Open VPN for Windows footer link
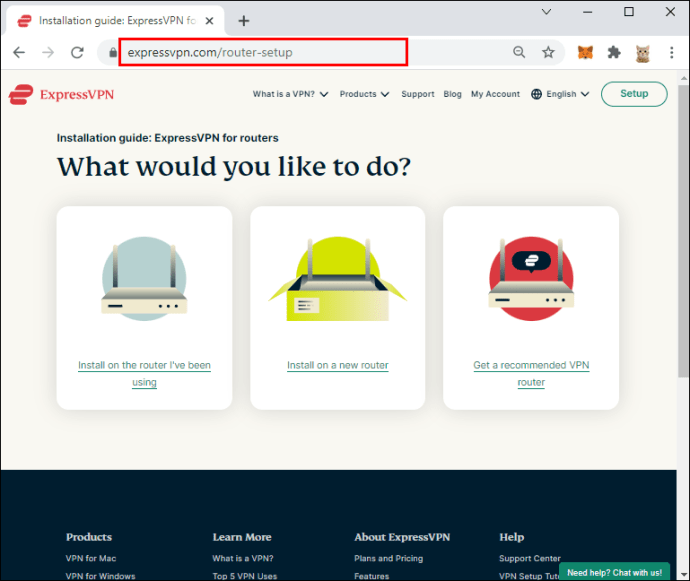Image resolution: width=690 pixels, height=581 pixels. point(100,576)
